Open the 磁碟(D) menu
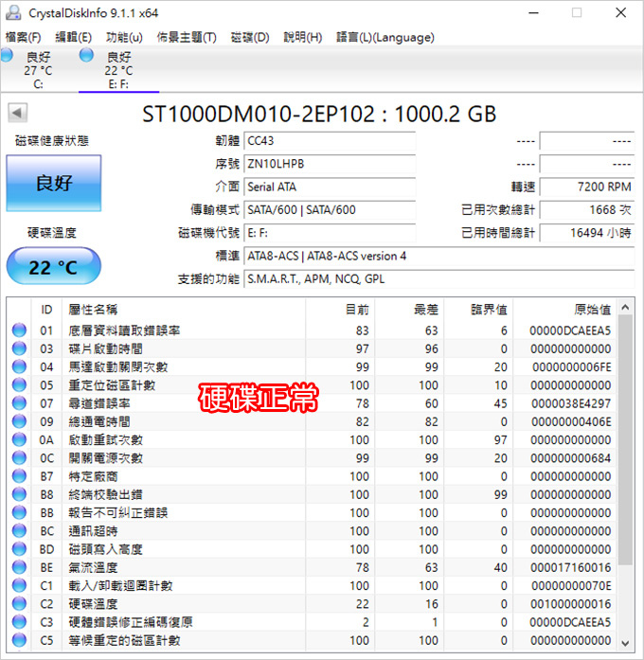 pos(250,38)
